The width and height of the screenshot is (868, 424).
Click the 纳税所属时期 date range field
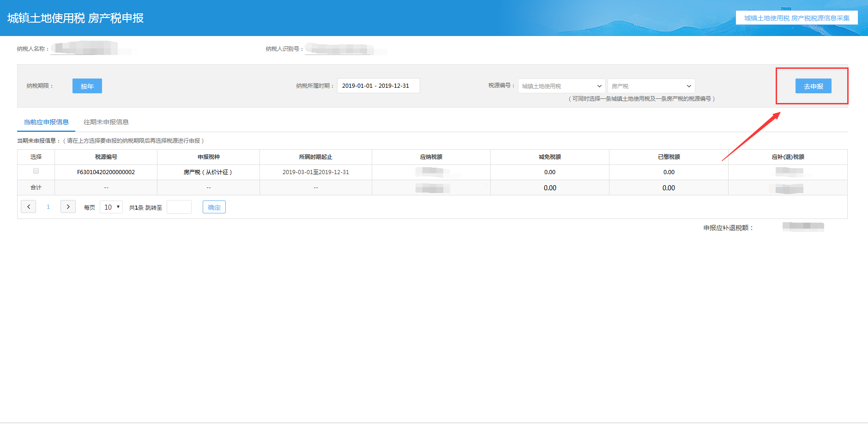click(378, 85)
